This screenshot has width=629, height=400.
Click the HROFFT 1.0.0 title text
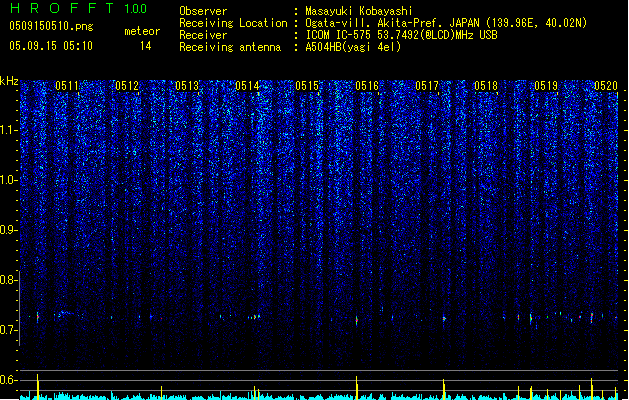point(78,8)
